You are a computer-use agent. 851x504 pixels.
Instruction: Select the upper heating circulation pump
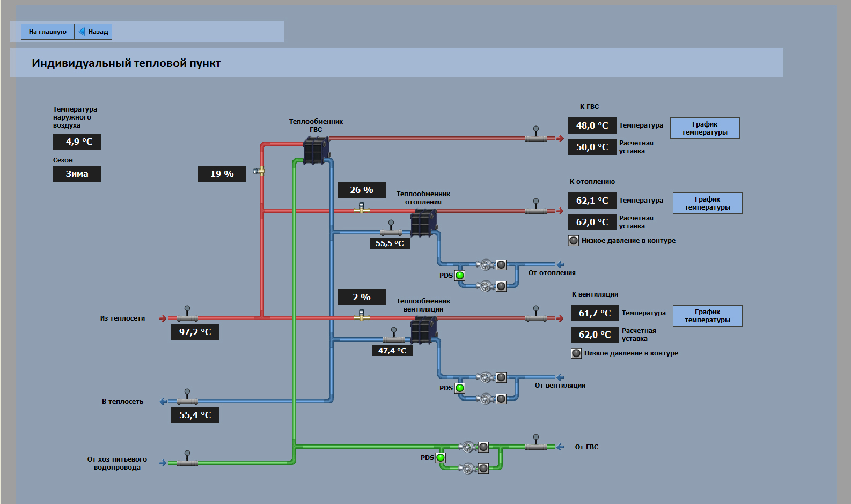tap(485, 264)
